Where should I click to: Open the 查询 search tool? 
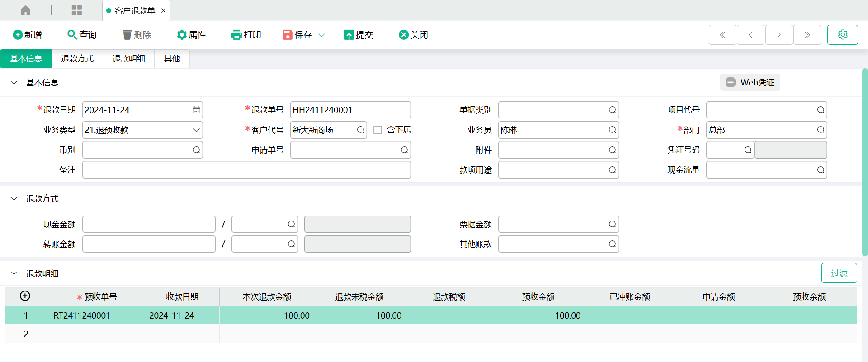pos(82,35)
